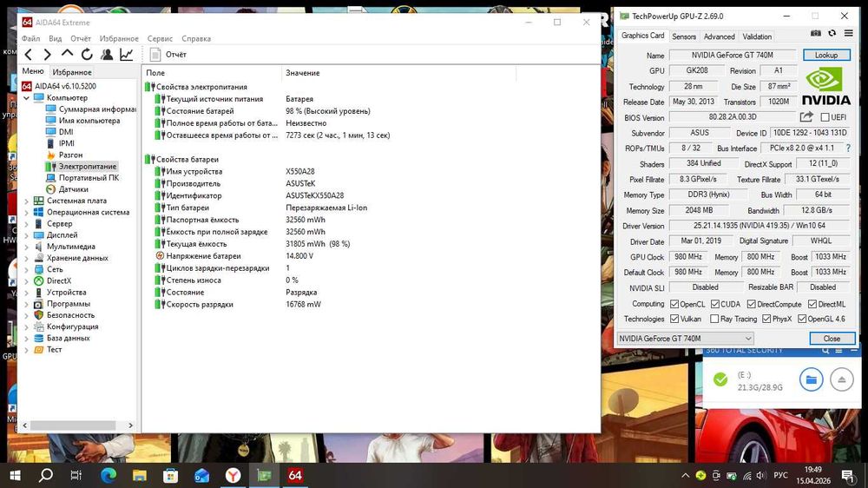Click the GPU Name field in GPU-Z
Viewport: 868px width, 488px height.
pos(732,55)
